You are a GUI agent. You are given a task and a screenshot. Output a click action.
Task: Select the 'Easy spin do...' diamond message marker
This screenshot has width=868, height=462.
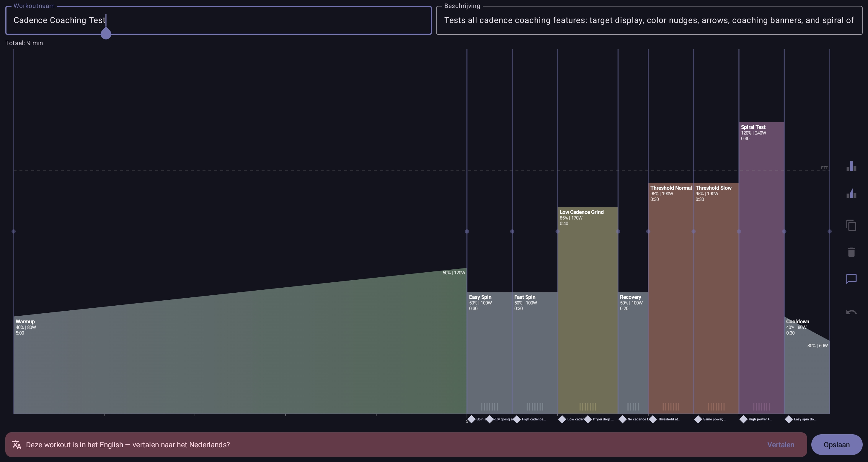coord(789,419)
